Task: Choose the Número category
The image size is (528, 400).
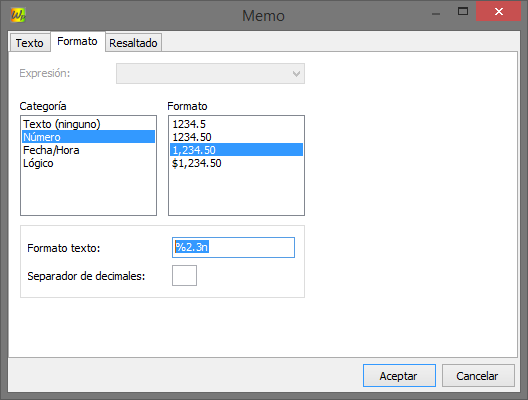Action: (89, 137)
